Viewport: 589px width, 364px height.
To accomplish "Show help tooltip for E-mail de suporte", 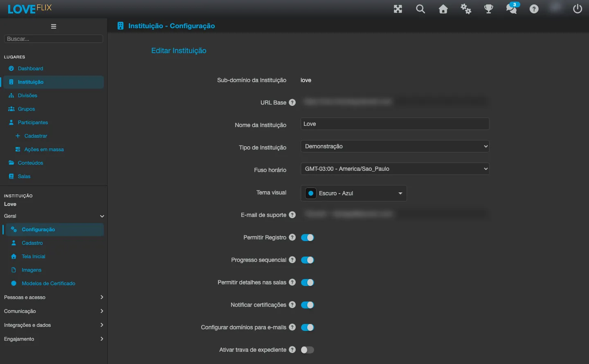I will point(292,215).
